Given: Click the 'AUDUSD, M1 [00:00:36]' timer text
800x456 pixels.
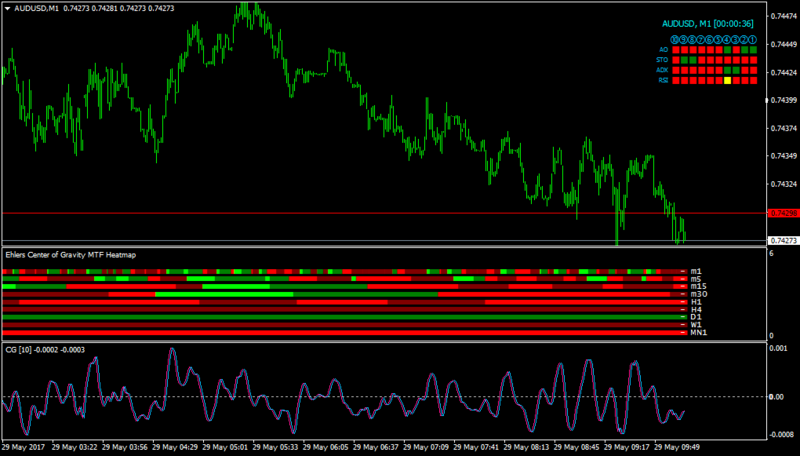Looking at the screenshot, I should point(708,23).
